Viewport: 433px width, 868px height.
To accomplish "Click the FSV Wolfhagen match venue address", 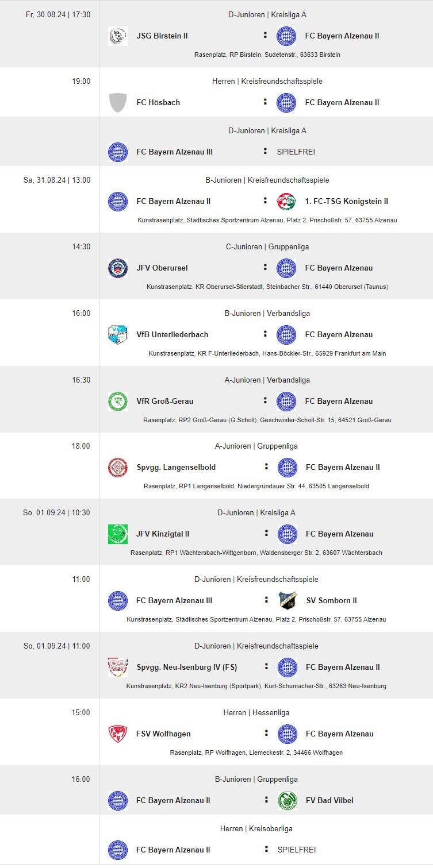I will pyautogui.click(x=256, y=753).
